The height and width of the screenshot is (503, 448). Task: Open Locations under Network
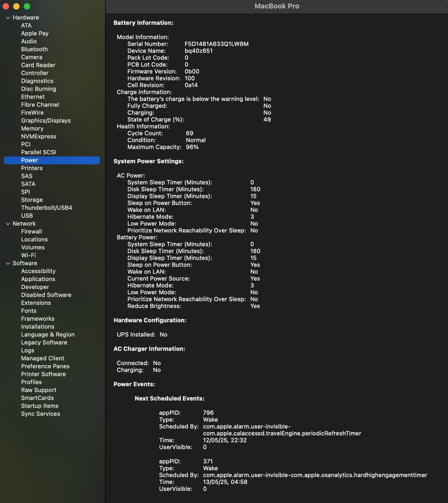click(34, 239)
